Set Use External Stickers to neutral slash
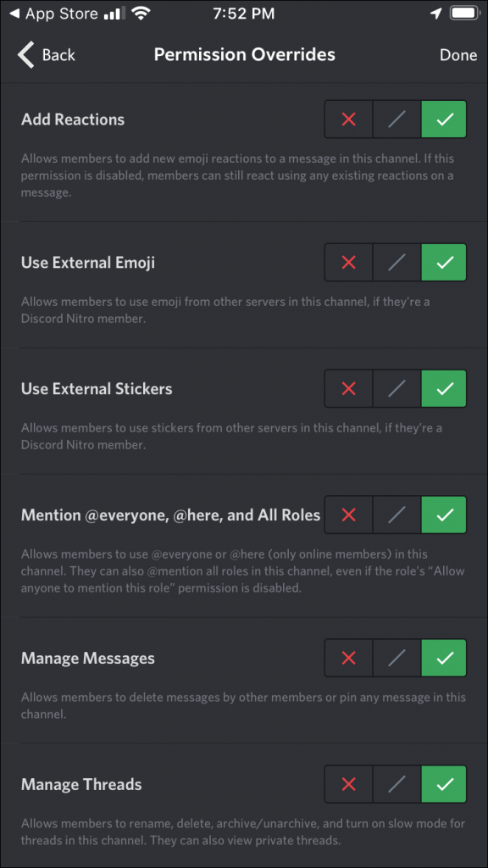488x868 pixels. (396, 388)
